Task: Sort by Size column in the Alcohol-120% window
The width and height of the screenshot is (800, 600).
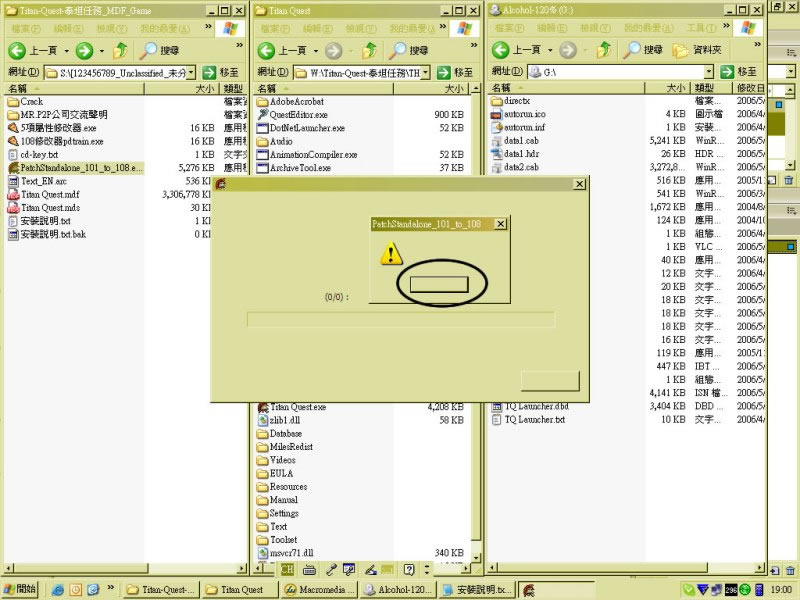Action: point(667,88)
